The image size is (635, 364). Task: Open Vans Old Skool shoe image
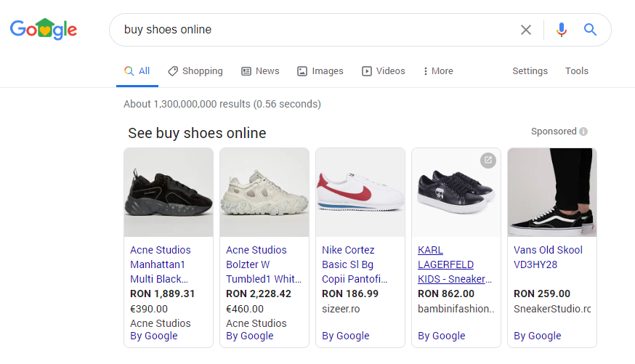pos(552,193)
